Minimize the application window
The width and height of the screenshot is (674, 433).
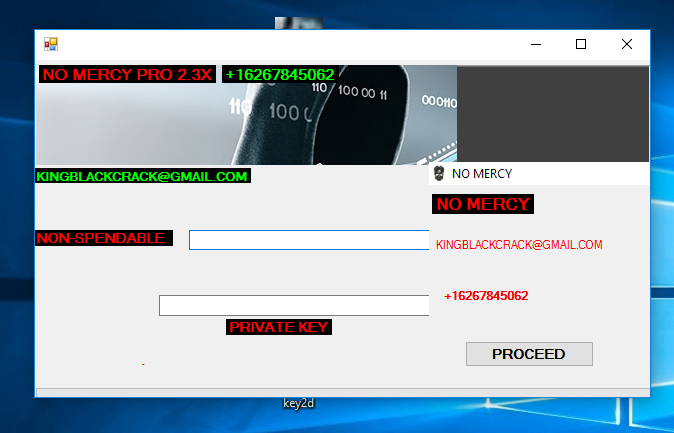pyautogui.click(x=535, y=44)
